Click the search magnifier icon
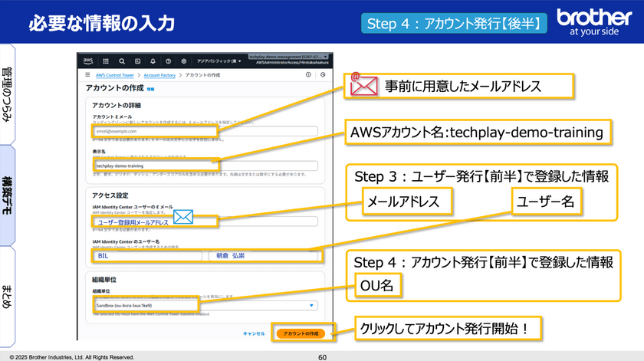This screenshot has height=361, width=644. (121, 61)
